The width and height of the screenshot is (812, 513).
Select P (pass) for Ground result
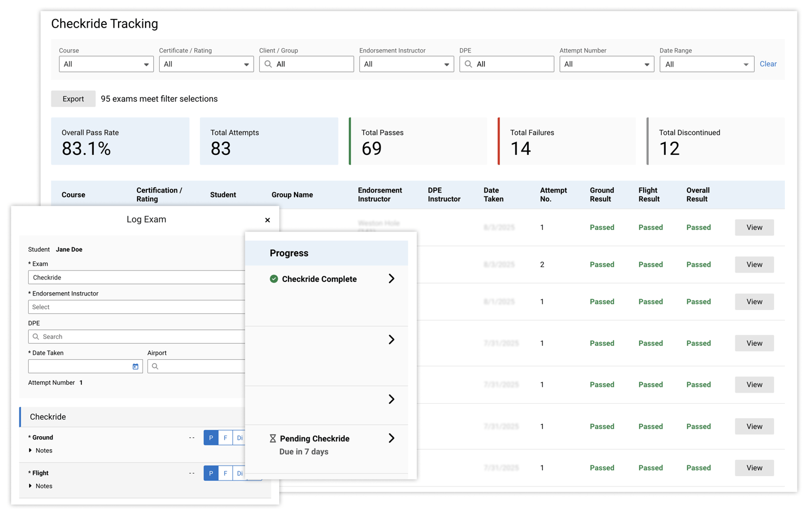point(211,438)
